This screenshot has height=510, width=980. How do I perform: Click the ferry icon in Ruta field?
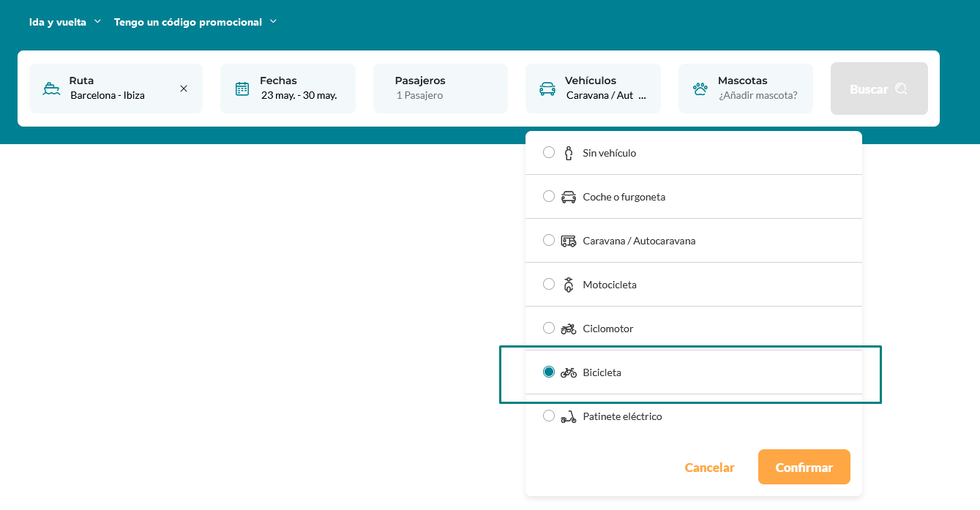51,89
